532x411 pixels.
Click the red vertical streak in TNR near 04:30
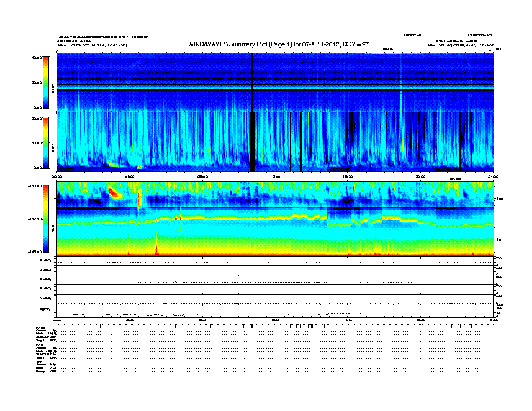coord(139,199)
